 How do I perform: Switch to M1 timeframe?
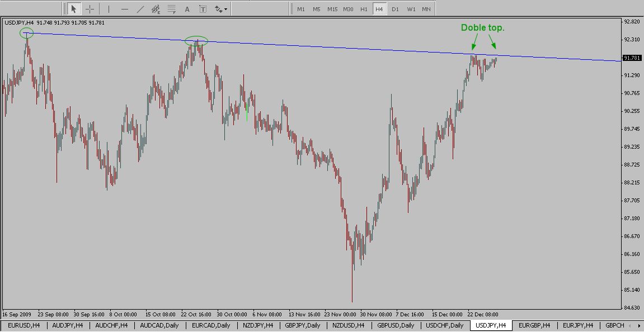(301, 9)
